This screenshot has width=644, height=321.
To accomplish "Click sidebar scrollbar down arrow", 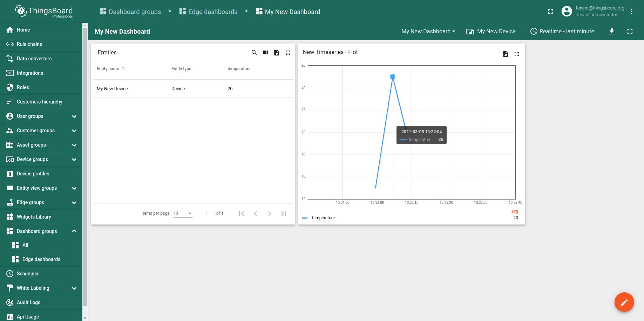I will pos(85,318).
